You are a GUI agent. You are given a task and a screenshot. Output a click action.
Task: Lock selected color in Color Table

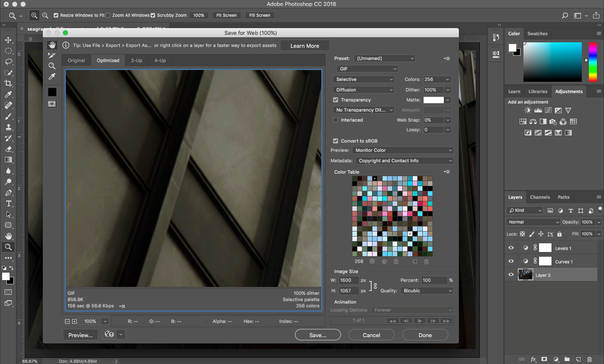[396, 262]
